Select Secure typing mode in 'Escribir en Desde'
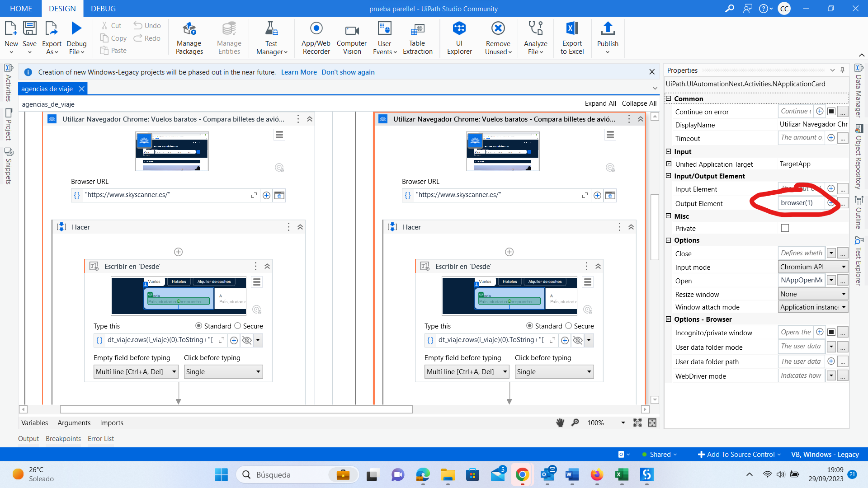This screenshot has height=488, width=868. tap(238, 326)
